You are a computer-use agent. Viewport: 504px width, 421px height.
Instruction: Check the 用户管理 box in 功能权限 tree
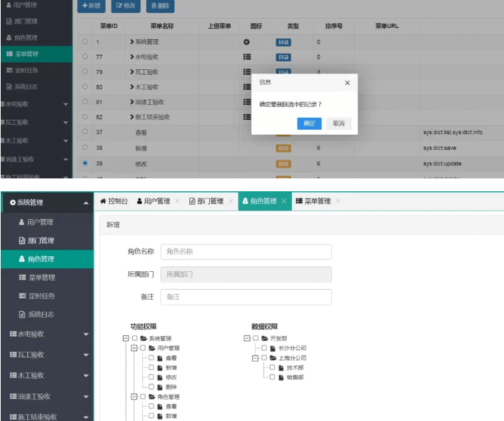143,348
